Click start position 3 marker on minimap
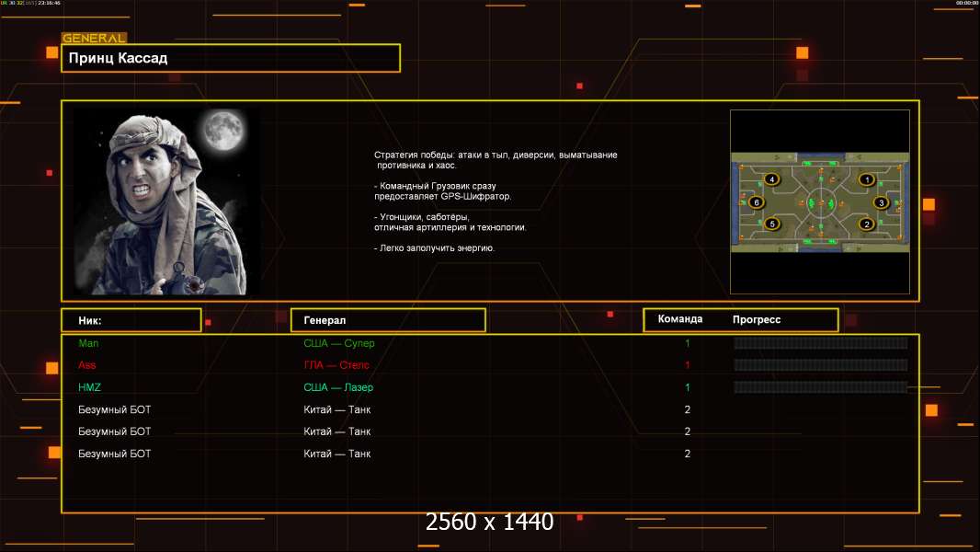This screenshot has height=552, width=980. 881,202
